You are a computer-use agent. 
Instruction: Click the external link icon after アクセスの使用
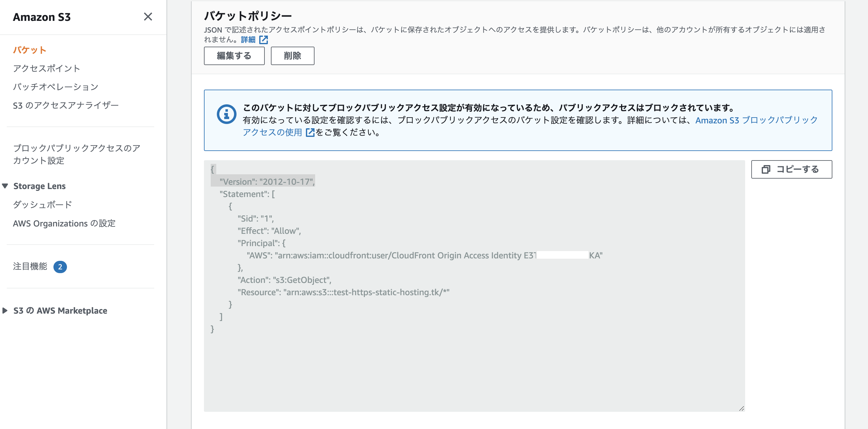tap(310, 132)
